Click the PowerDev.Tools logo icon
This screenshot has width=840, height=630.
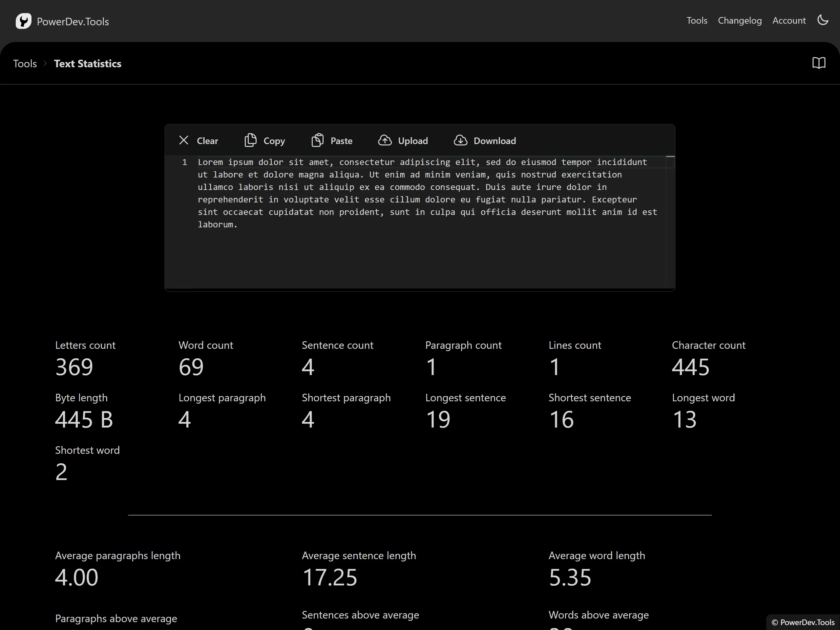click(x=23, y=21)
